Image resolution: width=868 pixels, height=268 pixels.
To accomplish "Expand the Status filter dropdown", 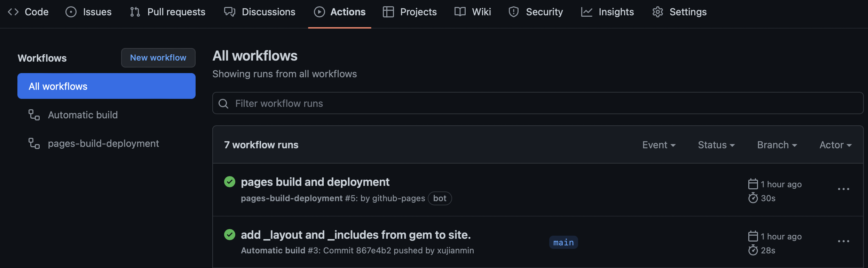I will coord(716,145).
